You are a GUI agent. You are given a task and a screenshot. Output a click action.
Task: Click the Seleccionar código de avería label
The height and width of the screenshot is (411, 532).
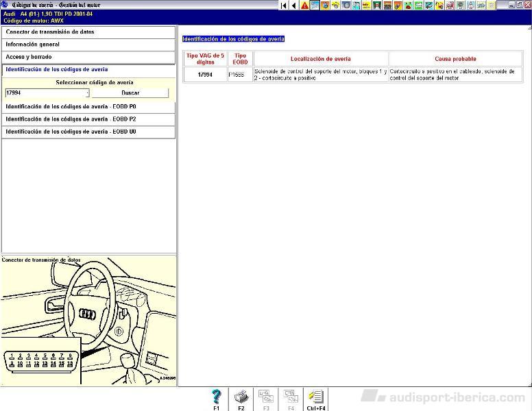tap(95, 82)
